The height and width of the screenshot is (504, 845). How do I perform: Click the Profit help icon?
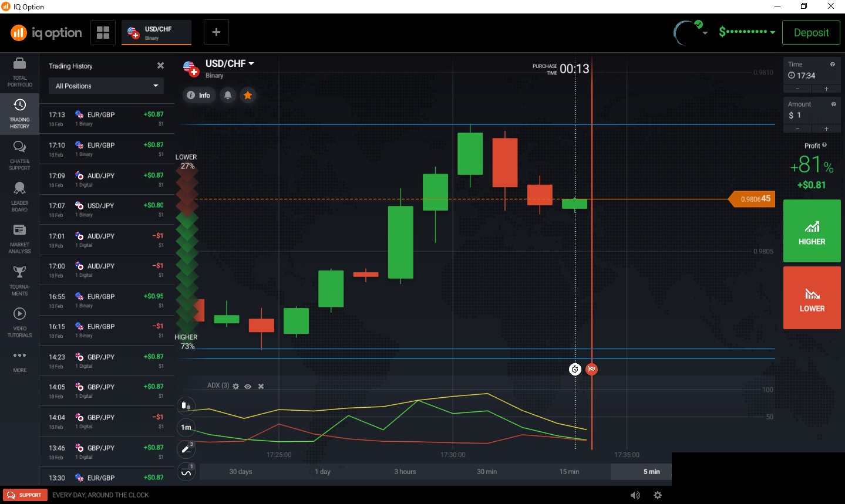(824, 145)
